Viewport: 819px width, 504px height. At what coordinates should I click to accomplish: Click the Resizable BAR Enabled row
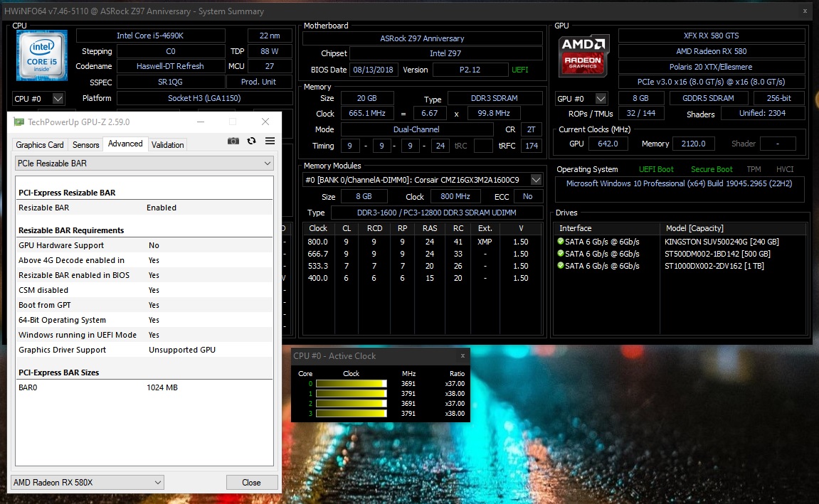144,208
